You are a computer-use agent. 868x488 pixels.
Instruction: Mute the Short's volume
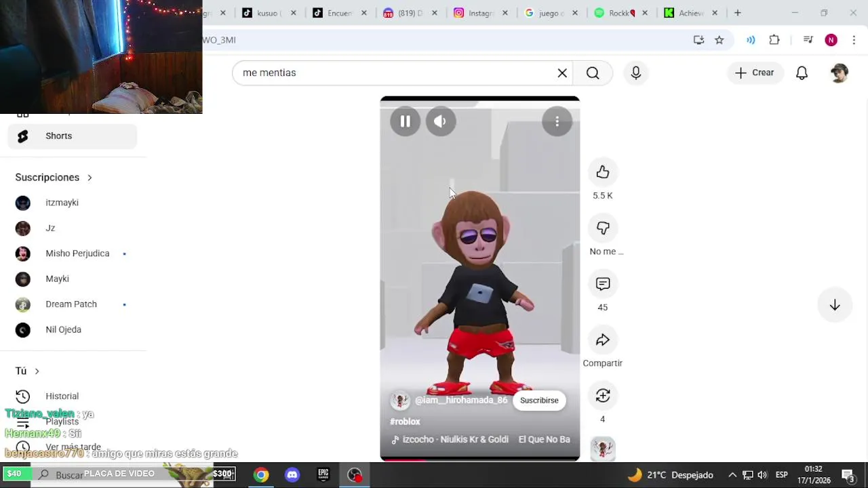coord(440,121)
